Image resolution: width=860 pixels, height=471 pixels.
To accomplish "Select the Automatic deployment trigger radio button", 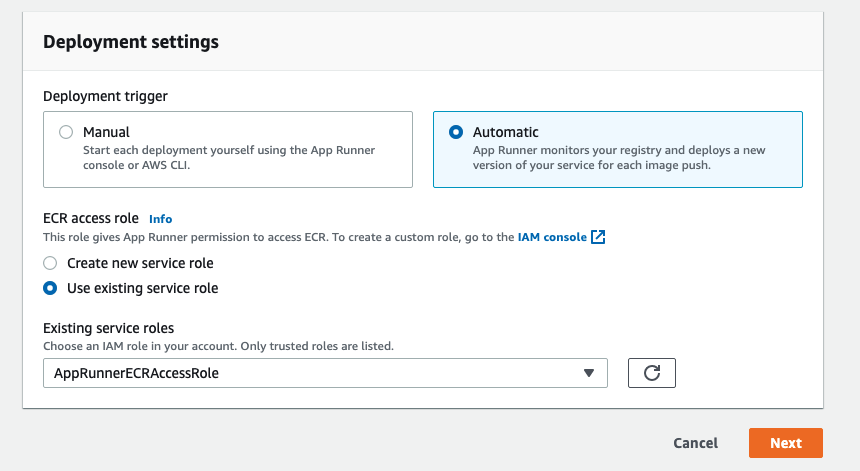I will click(456, 132).
